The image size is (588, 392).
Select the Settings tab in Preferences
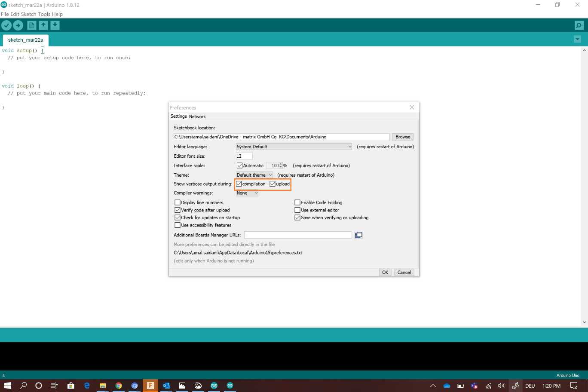tap(179, 116)
